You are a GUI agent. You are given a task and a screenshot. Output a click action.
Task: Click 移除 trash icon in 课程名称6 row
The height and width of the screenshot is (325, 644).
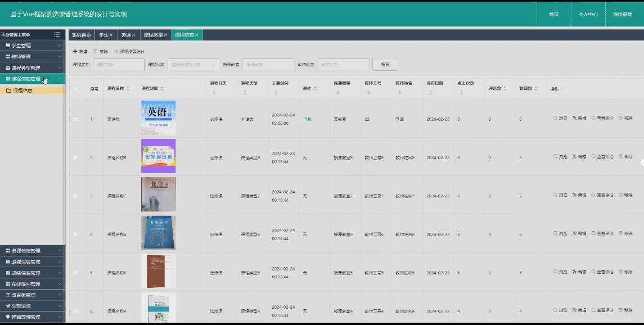click(x=620, y=233)
